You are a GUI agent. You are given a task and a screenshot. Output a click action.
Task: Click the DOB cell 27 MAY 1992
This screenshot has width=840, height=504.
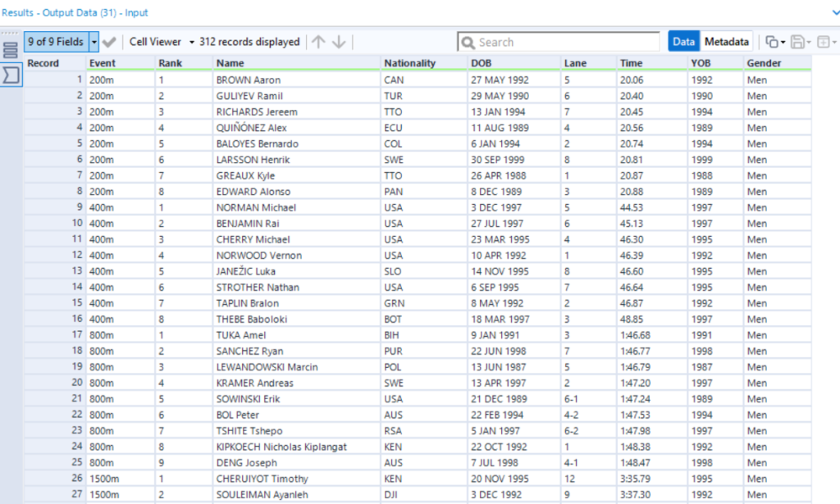click(x=514, y=79)
